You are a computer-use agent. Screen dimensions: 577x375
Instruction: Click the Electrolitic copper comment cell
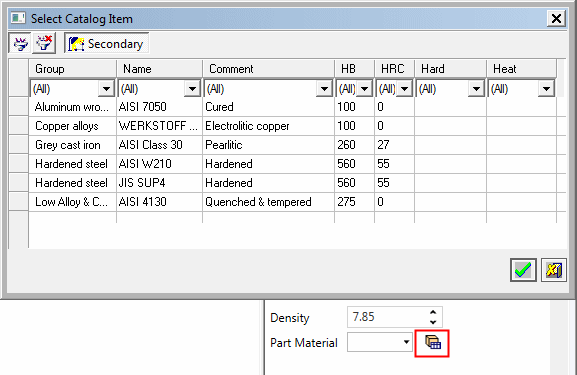268,126
